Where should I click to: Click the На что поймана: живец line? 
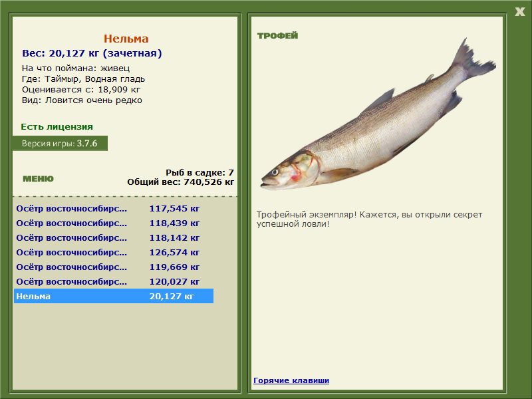76,68
